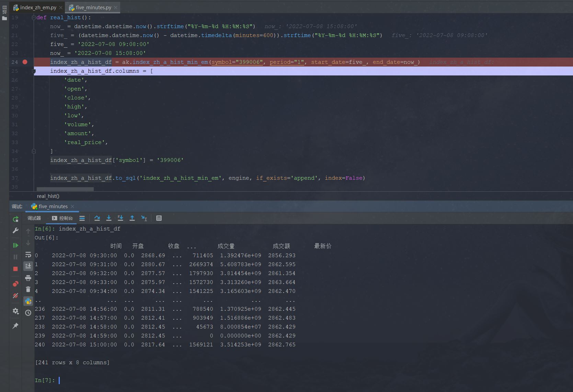
Task: Browse console command history clock icon
Action: pos(28,313)
